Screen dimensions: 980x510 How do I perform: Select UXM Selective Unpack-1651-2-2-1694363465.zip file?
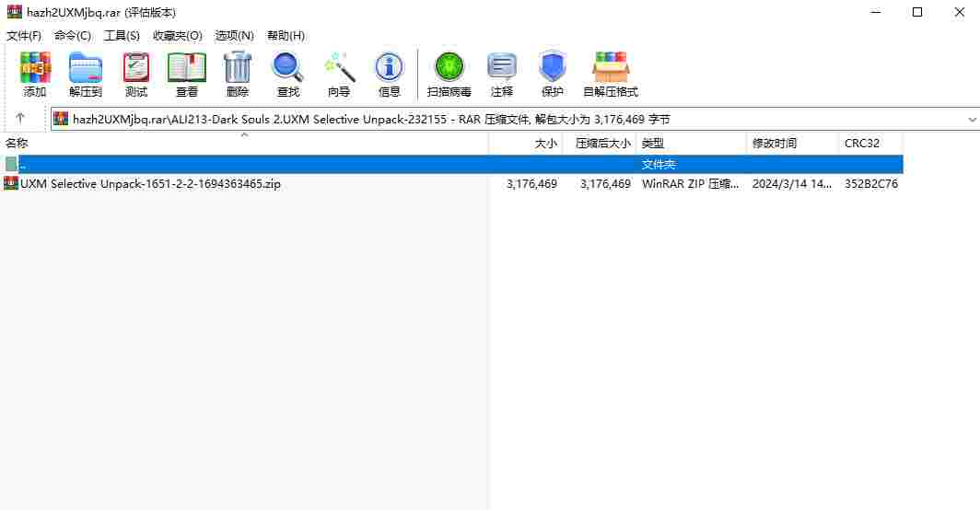[x=150, y=184]
